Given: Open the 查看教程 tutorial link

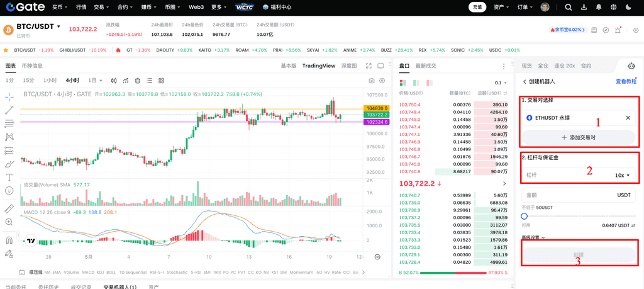Looking at the screenshot, I should (626, 81).
